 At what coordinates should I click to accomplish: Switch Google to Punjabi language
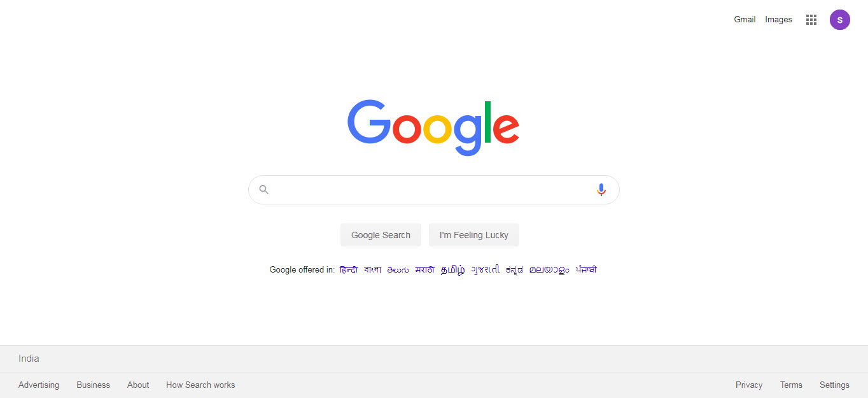click(586, 270)
